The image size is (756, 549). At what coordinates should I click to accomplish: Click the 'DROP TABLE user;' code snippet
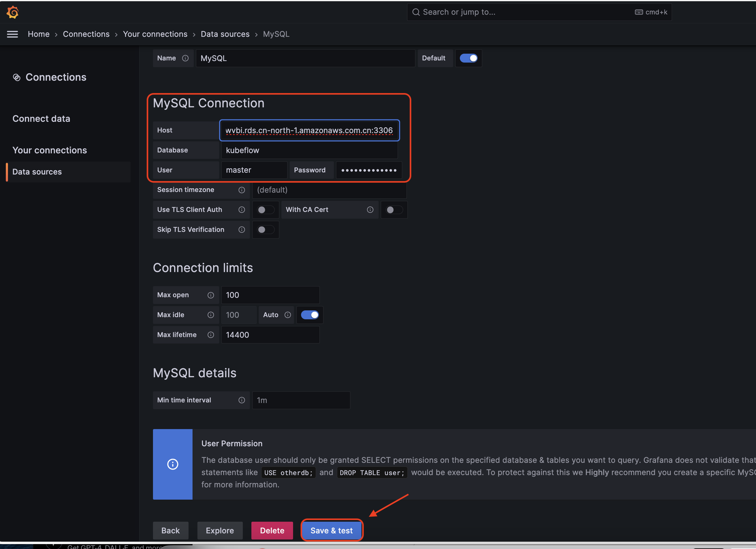[372, 473]
